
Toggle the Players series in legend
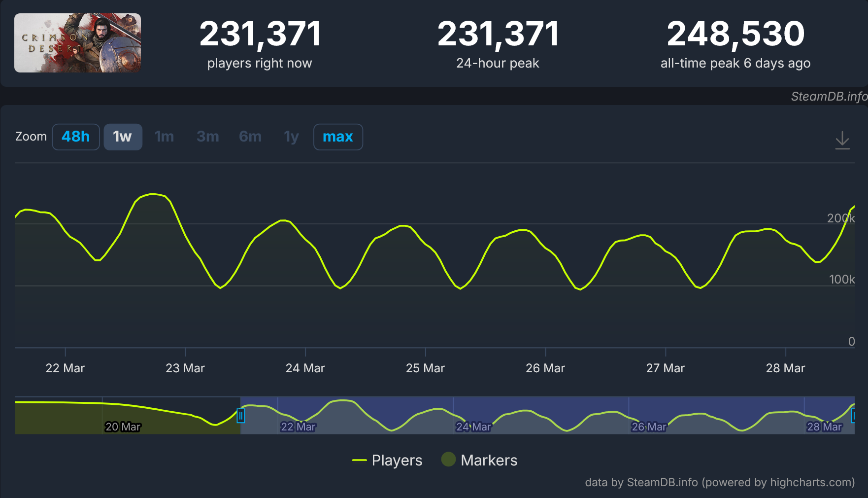click(387, 460)
